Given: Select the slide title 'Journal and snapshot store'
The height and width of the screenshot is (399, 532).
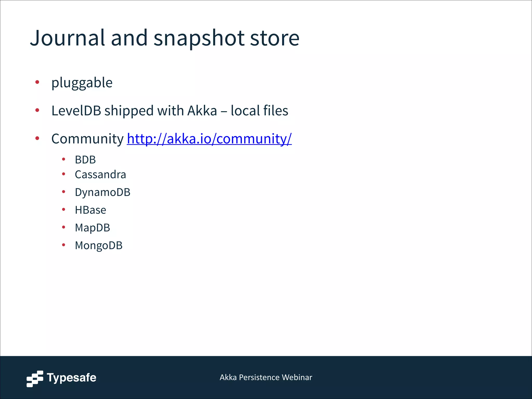Looking at the screenshot, I should 165,38.
